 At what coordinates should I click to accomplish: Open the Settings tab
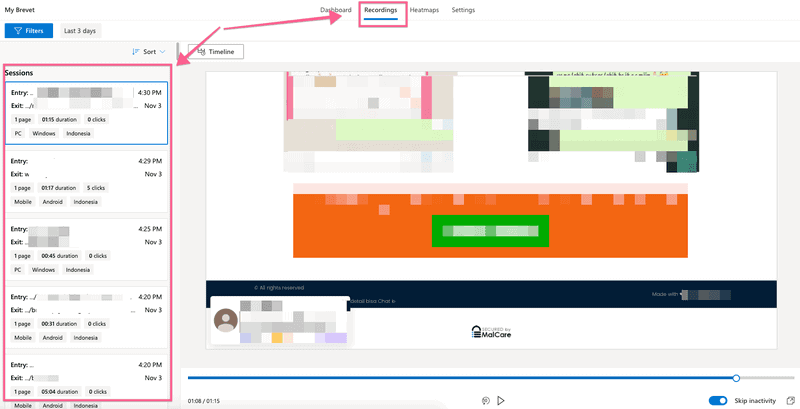coord(463,10)
